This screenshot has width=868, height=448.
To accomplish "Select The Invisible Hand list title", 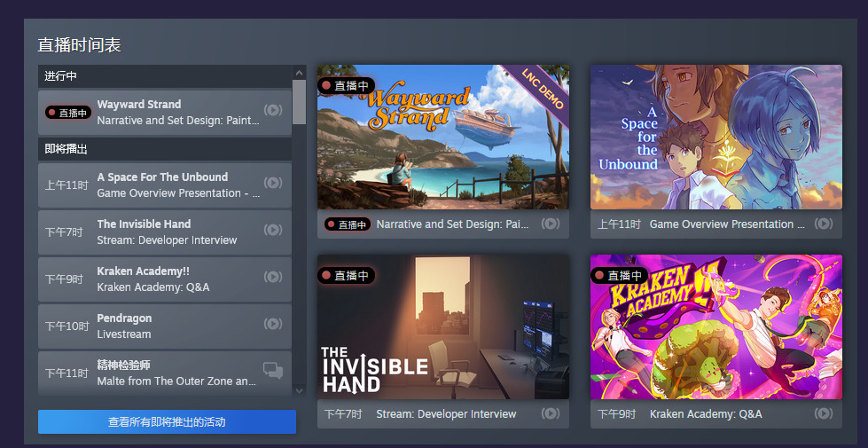I will coord(144,224).
